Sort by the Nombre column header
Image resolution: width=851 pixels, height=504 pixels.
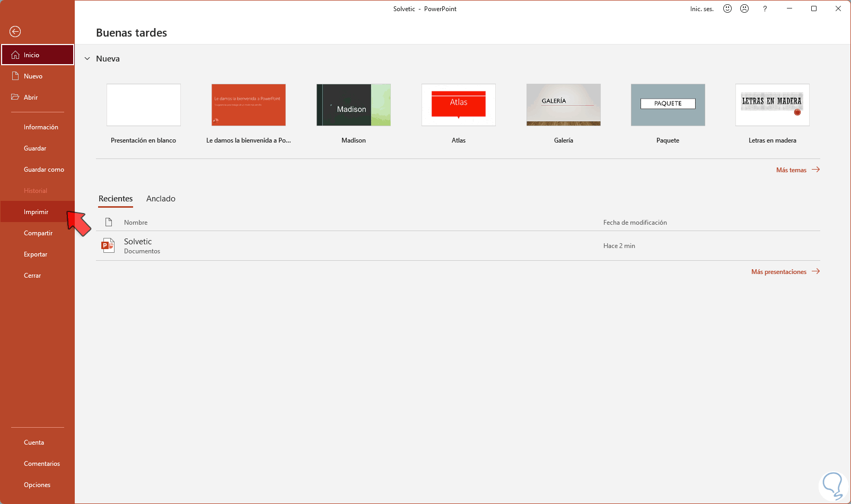point(136,223)
